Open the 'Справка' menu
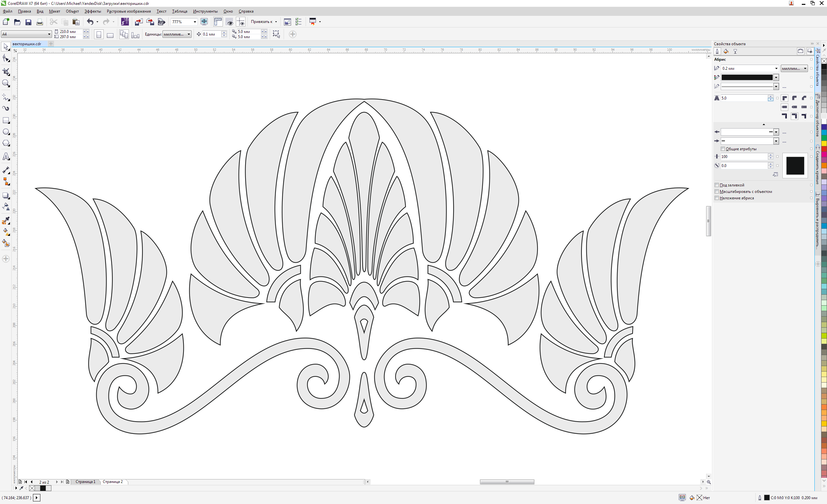The height and width of the screenshot is (504, 827). (246, 11)
